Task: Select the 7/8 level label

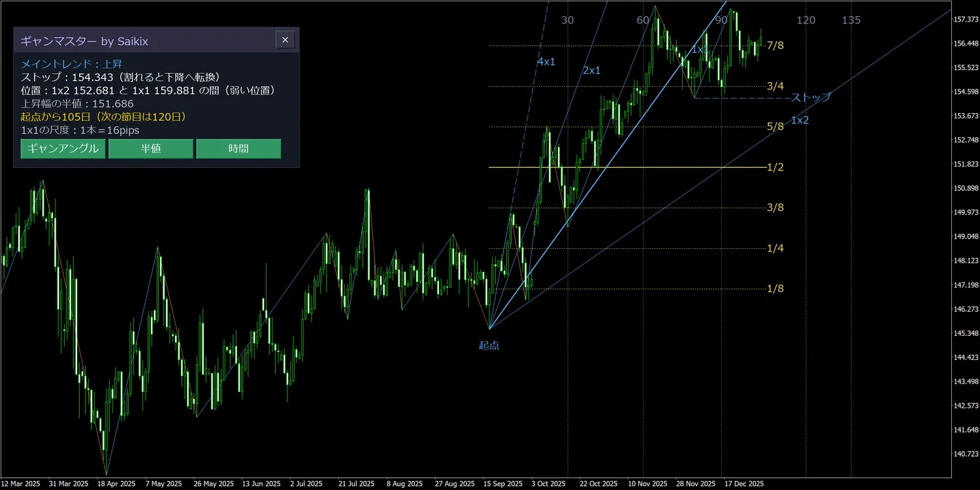Action: click(x=776, y=45)
